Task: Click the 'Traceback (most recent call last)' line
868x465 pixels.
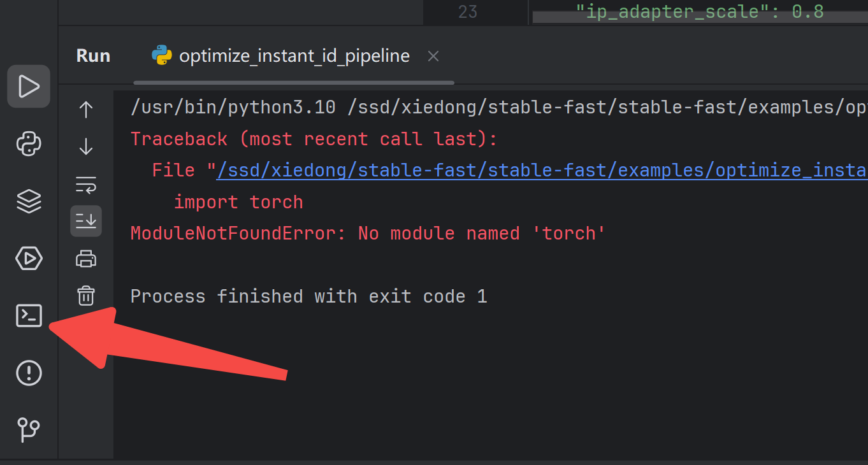Action: [314, 139]
